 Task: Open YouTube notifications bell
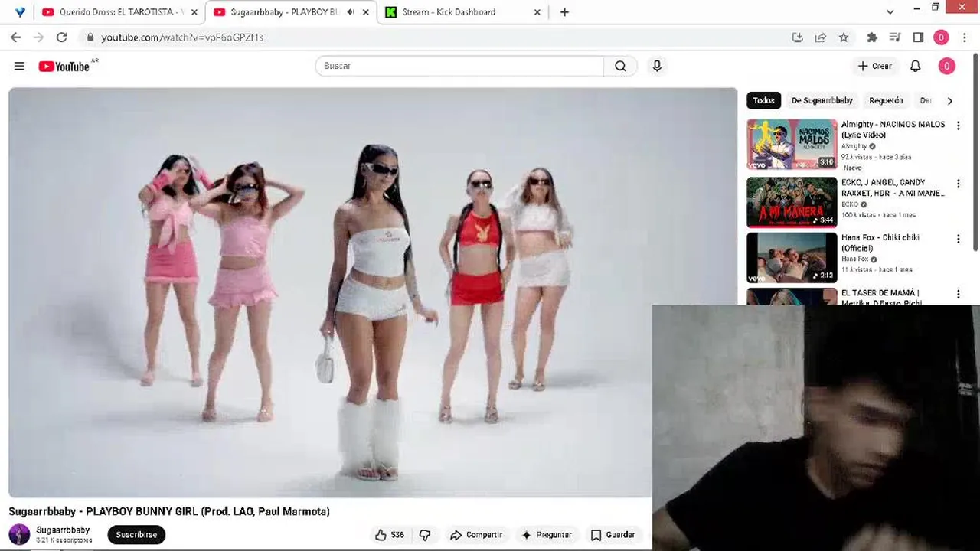click(915, 67)
